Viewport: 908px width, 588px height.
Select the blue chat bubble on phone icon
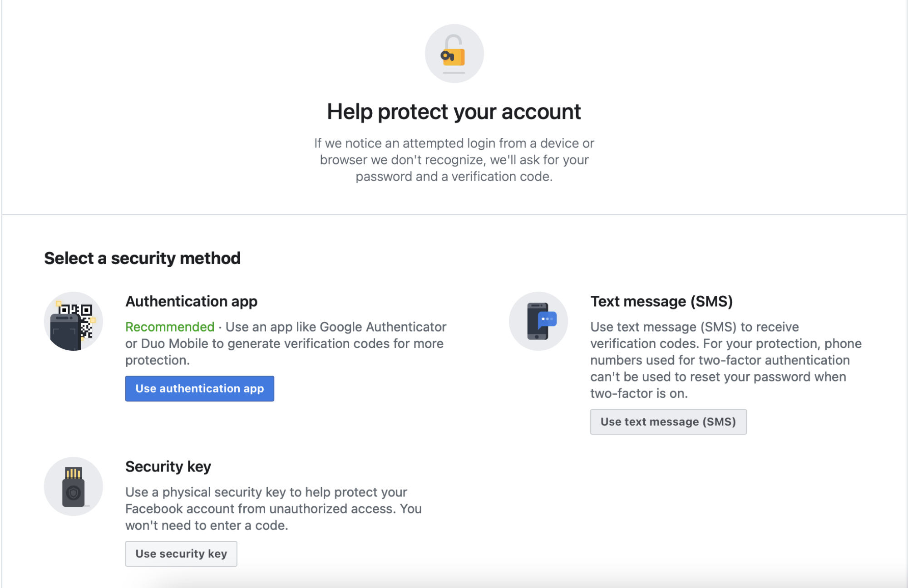coord(548,320)
